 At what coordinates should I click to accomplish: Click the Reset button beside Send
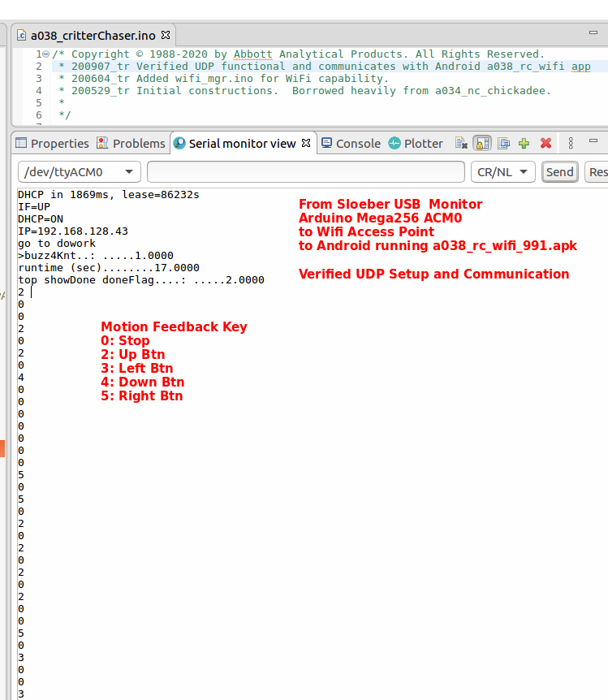(597, 172)
